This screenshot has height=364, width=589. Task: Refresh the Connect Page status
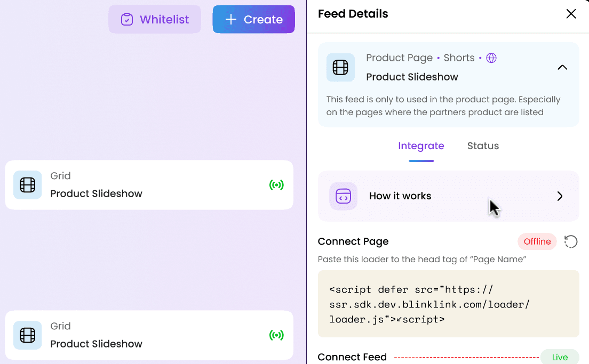point(571,241)
